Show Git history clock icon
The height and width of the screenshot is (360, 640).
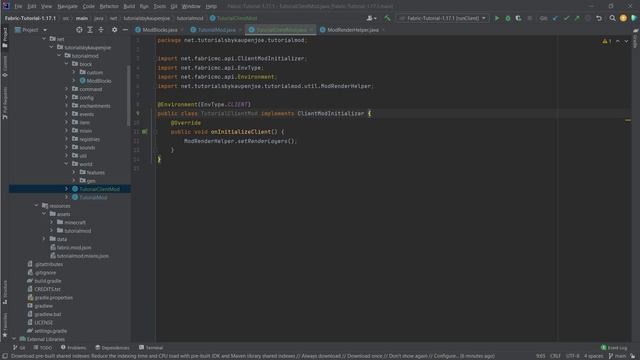[x=588, y=18]
